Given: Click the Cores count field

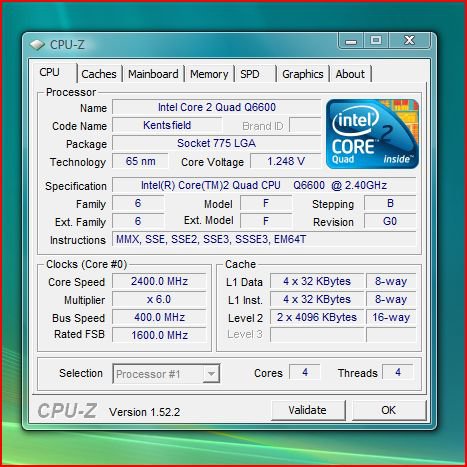Looking at the screenshot, I should [x=305, y=372].
